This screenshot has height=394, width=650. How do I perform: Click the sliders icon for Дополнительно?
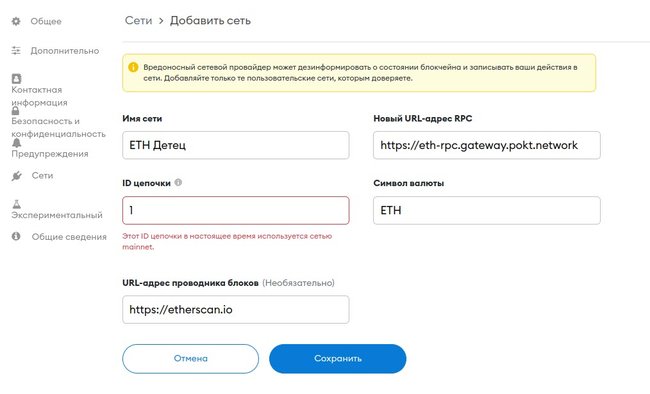pos(16,51)
